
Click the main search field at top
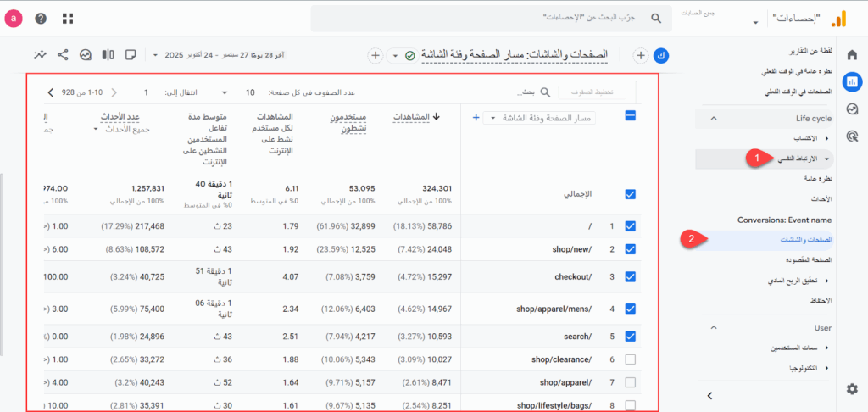pyautogui.click(x=483, y=18)
